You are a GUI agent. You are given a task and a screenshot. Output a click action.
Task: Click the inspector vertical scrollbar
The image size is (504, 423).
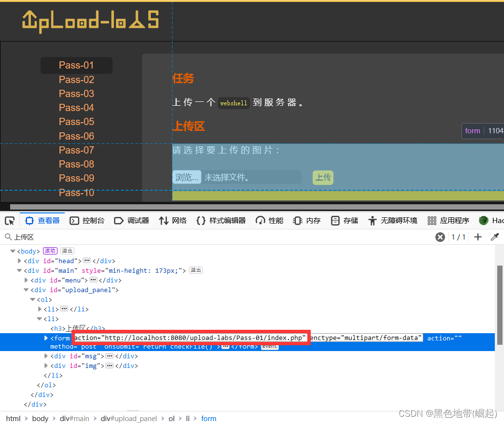pyautogui.click(x=500, y=305)
